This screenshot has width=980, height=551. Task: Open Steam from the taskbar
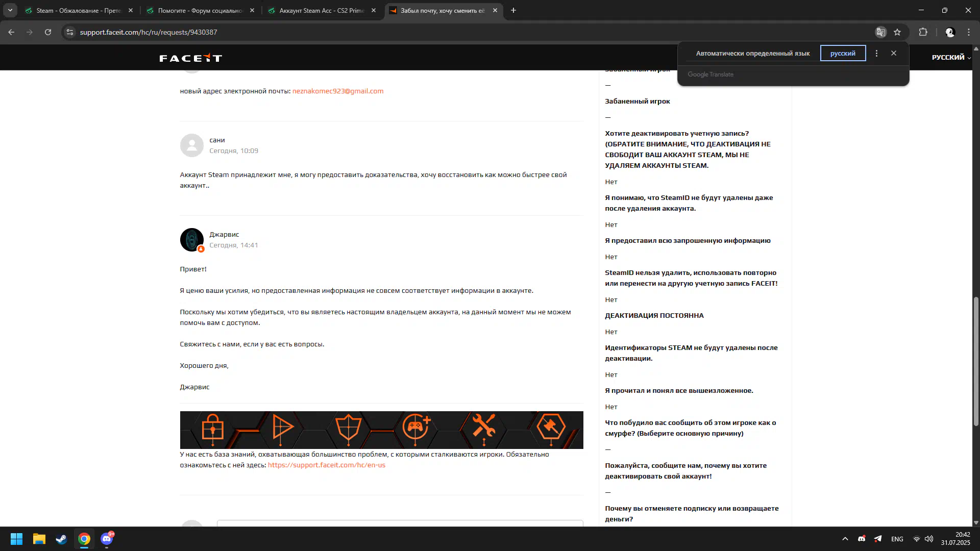(62, 539)
